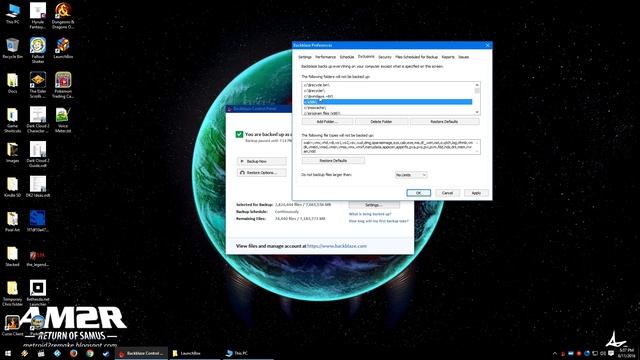Switch to Schedule tab
The image size is (640, 360).
tap(347, 57)
